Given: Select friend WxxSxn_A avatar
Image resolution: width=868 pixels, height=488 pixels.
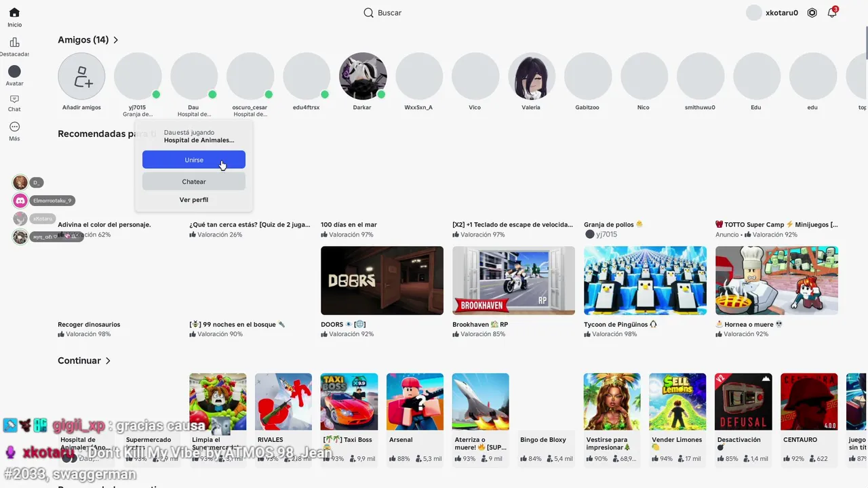Looking at the screenshot, I should coord(419,77).
